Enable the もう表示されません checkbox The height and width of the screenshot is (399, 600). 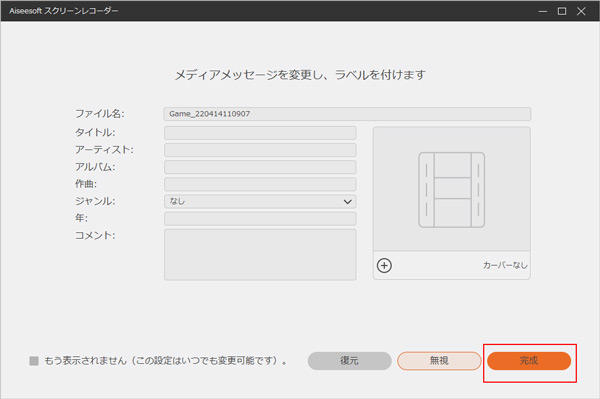(x=34, y=361)
